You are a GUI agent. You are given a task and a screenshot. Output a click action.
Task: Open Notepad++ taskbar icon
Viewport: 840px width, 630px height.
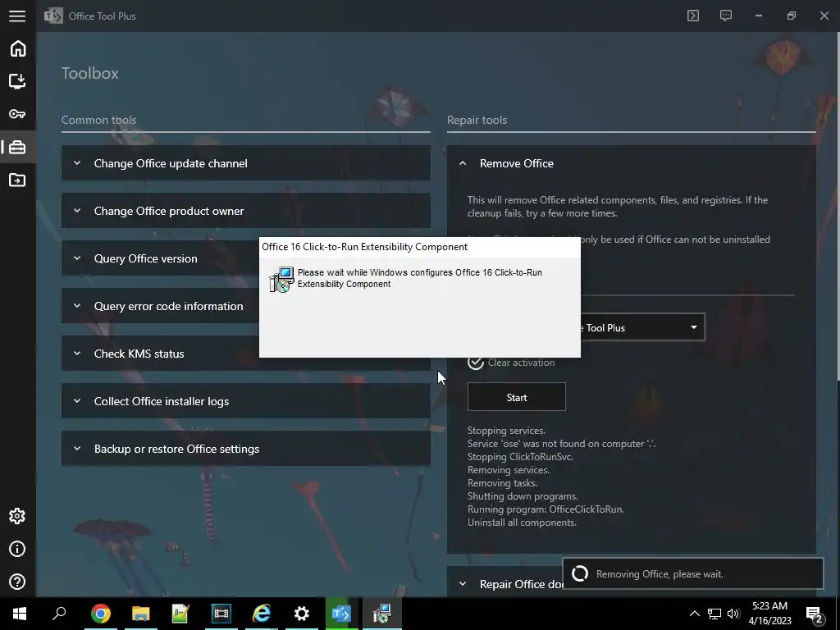(x=180, y=614)
